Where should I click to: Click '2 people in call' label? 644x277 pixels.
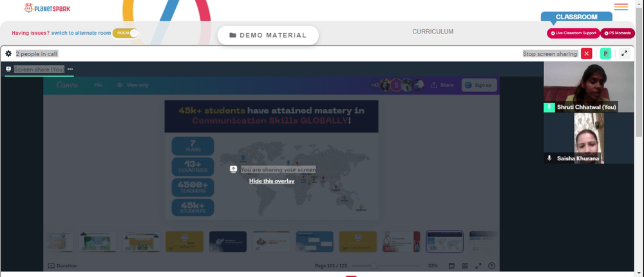point(37,53)
